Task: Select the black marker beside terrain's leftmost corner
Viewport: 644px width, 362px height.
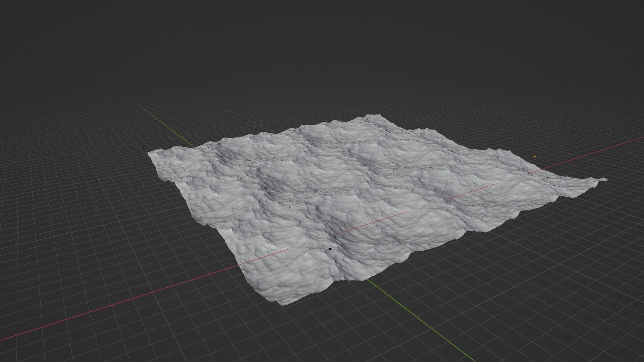Action: click(144, 147)
